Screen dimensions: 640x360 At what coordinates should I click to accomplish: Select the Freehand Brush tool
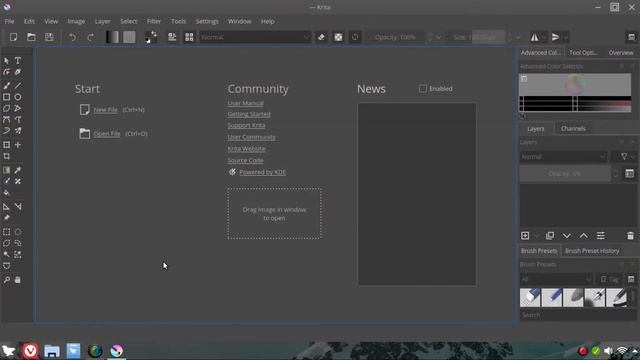7,86
